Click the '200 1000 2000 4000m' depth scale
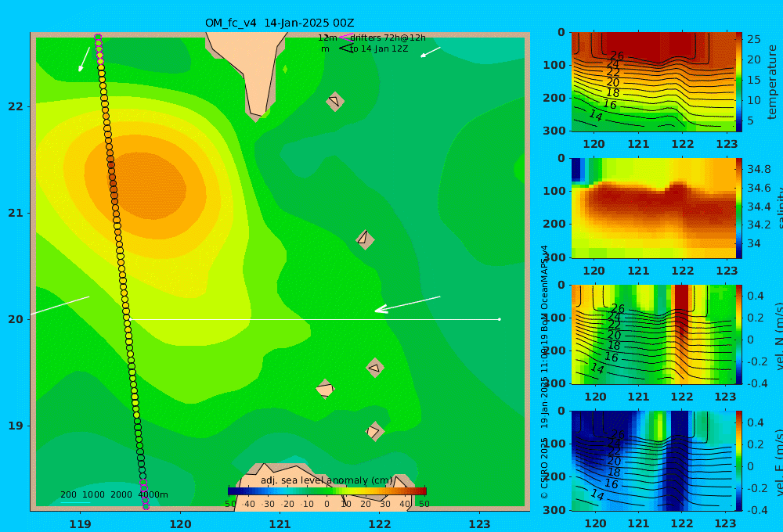Image resolution: width=783 pixels, height=532 pixels. 114,494
